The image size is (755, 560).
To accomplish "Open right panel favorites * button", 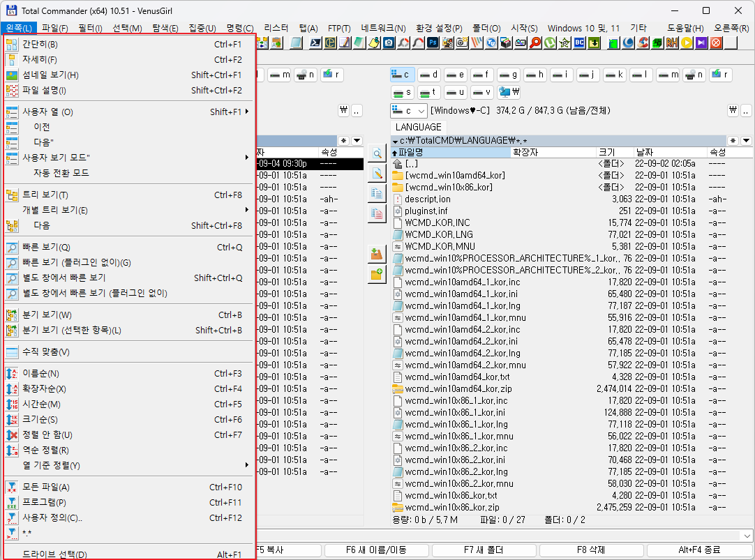I will pyautogui.click(x=733, y=140).
